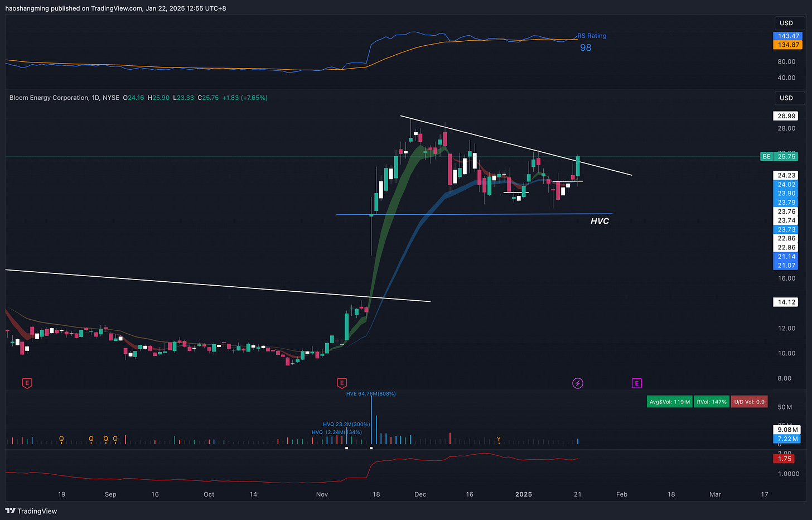The width and height of the screenshot is (812, 520).
Task: Click the 1.0000 lower pane axis label
Action: (x=789, y=474)
